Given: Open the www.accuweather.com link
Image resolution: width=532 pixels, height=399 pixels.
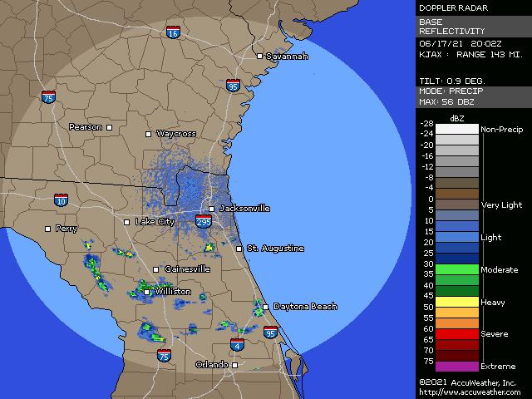Looking at the screenshot, I should pos(470,392).
